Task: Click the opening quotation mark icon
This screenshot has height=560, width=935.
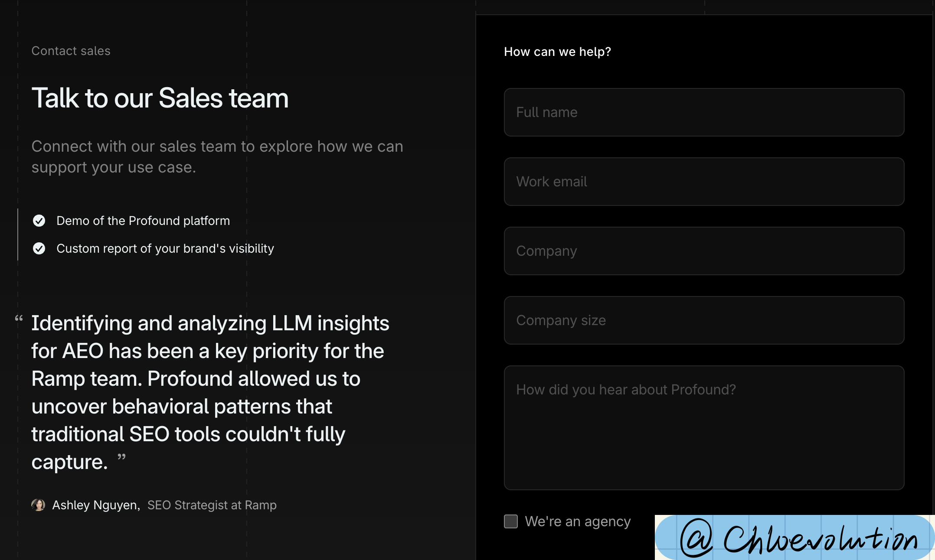Action: click(19, 319)
